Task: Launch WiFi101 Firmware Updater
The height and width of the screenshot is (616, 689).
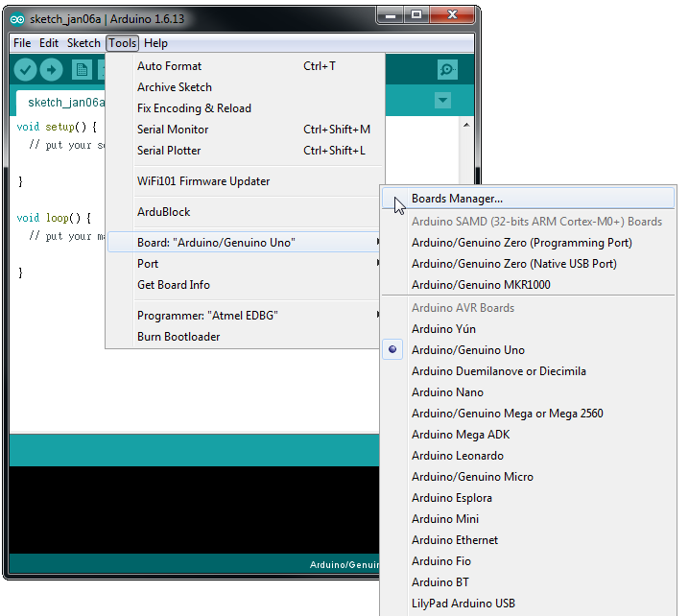Action: tap(244, 181)
